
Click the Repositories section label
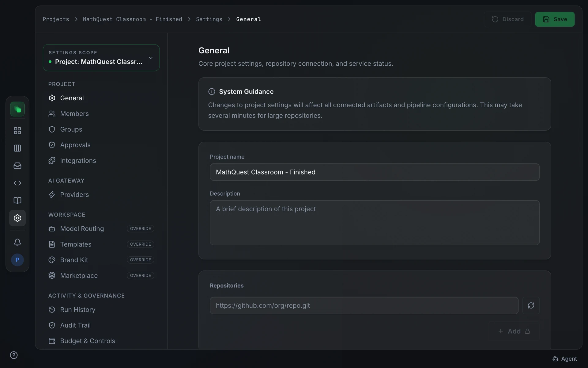coord(227,286)
